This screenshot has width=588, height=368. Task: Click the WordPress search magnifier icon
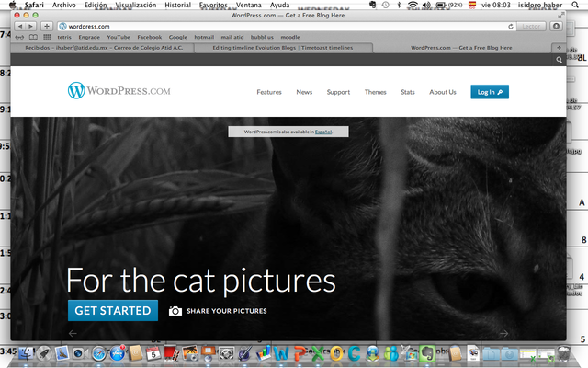pos(560,60)
